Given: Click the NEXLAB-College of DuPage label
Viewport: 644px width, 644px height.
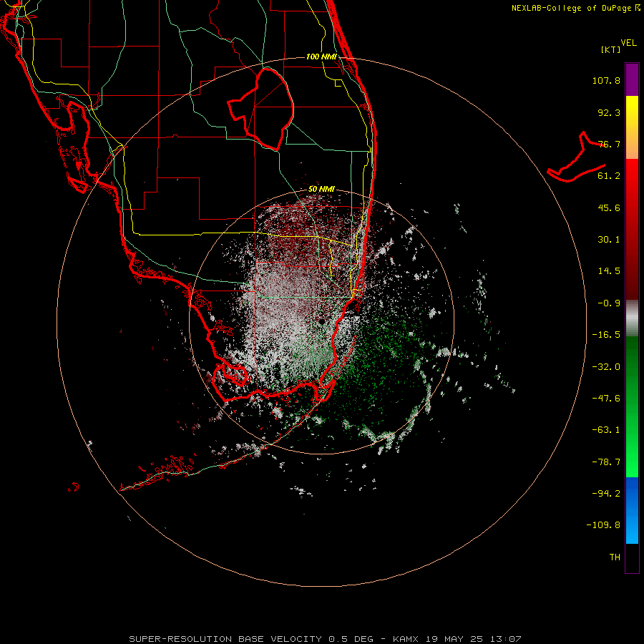Looking at the screenshot, I should (x=571, y=8).
